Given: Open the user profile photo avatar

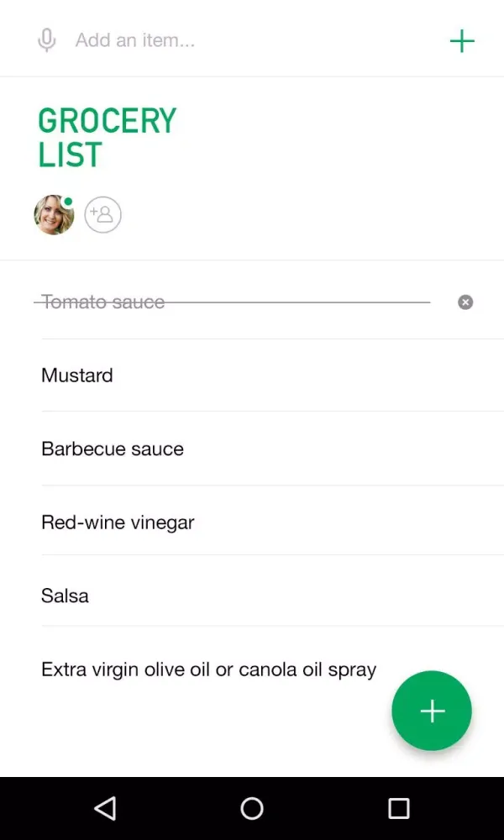Looking at the screenshot, I should [x=54, y=215].
